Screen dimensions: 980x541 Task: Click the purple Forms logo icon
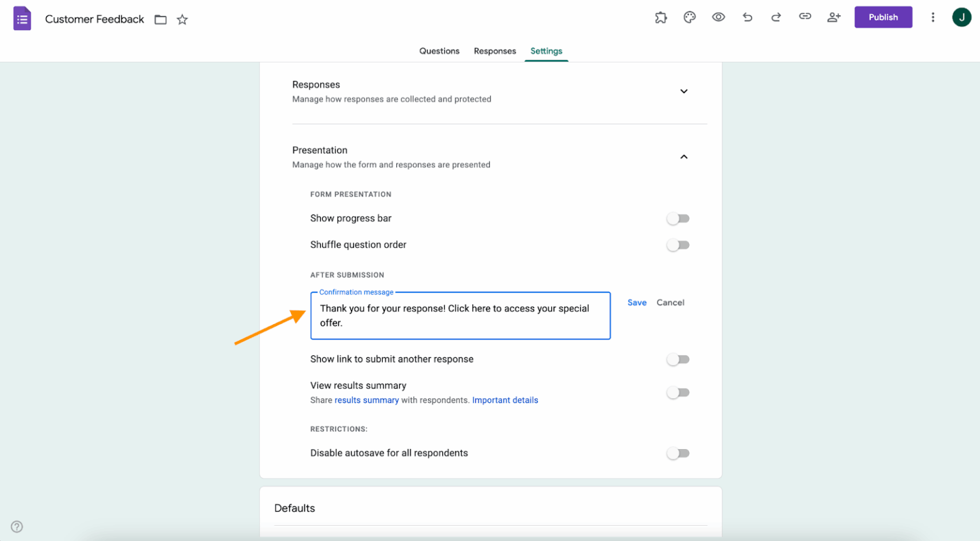(x=22, y=17)
